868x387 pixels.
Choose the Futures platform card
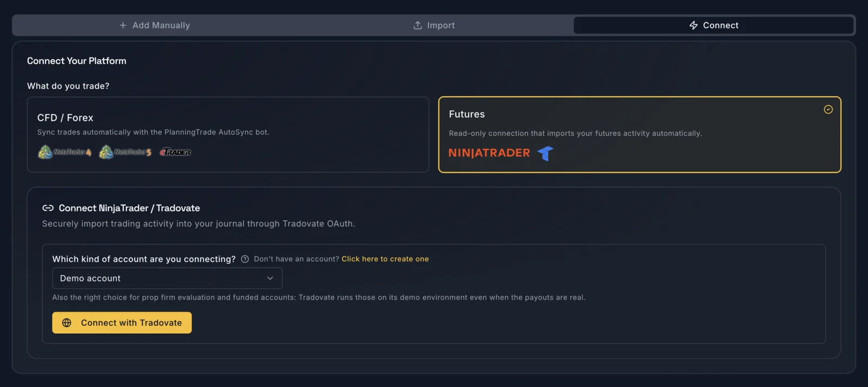point(640,135)
